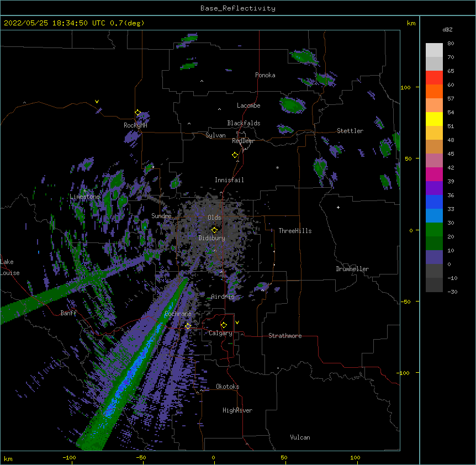Click the Olds town label
Viewport: 476px width, 465px height.
214,218
